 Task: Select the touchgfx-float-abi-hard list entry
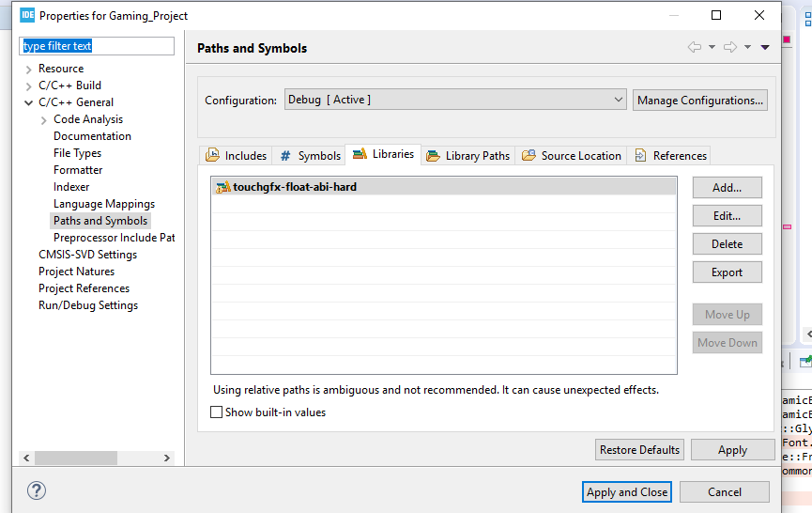[444, 187]
